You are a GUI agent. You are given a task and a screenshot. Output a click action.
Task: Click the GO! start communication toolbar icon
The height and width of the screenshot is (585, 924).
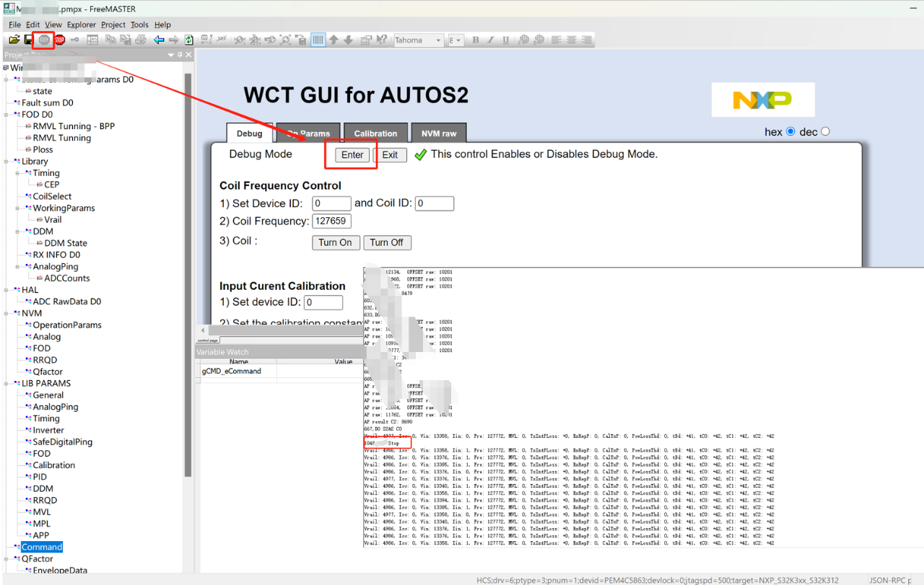[x=44, y=40]
